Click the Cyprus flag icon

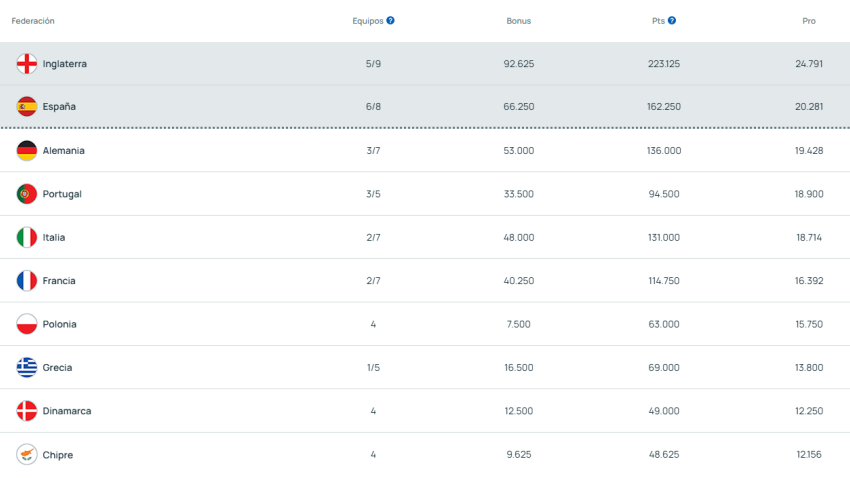pos(27,455)
